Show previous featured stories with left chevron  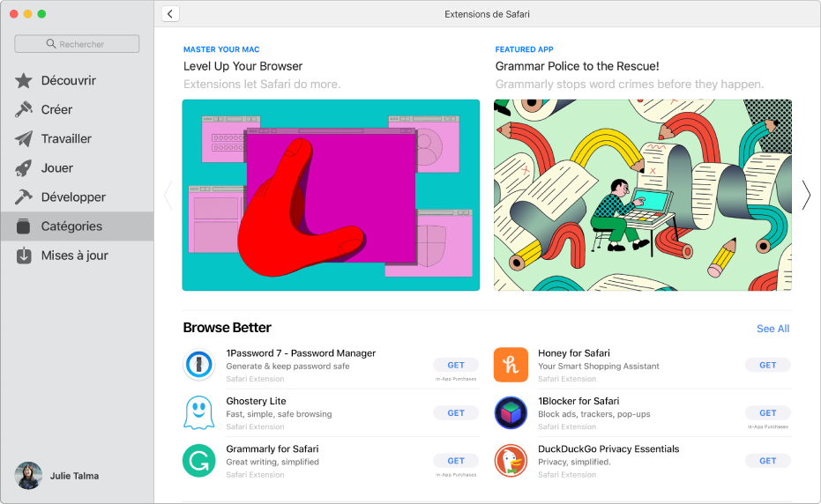[168, 196]
